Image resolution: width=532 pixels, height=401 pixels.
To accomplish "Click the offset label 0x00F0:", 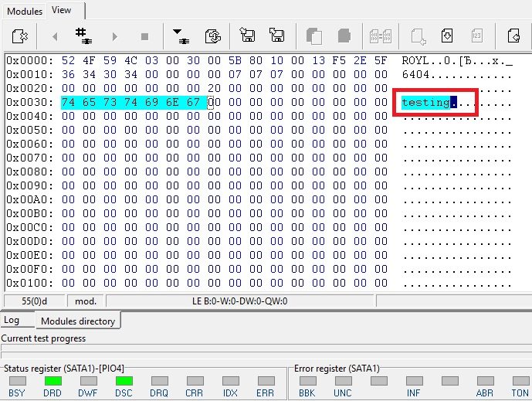I will point(30,269).
